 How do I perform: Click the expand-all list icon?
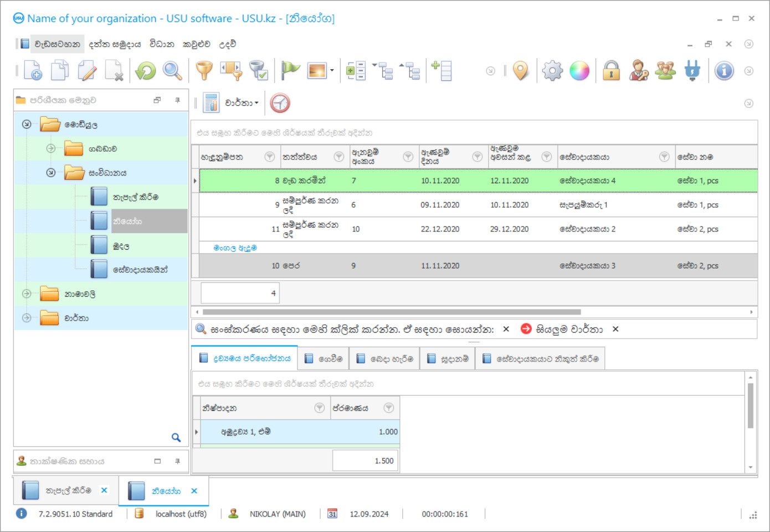(356, 70)
